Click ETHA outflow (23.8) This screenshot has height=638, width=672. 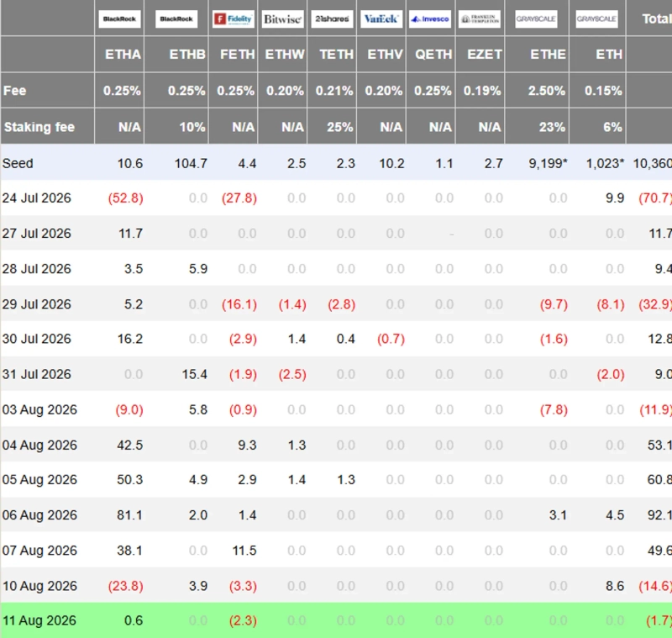[125, 586]
